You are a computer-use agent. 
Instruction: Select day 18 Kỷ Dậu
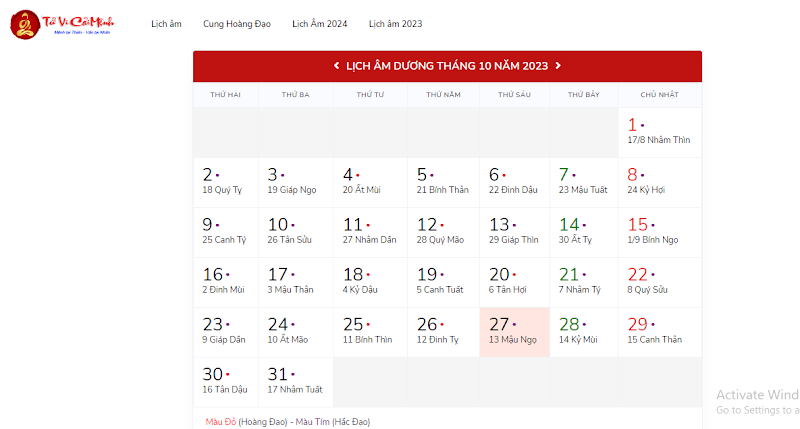(370, 282)
